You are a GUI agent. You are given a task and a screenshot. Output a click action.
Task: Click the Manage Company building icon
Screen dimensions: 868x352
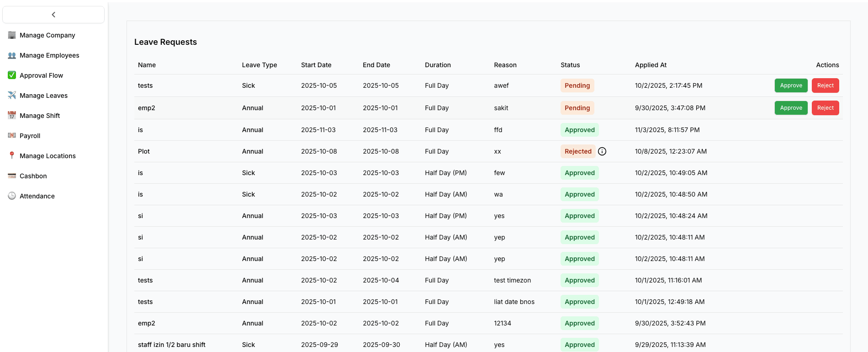coord(12,35)
